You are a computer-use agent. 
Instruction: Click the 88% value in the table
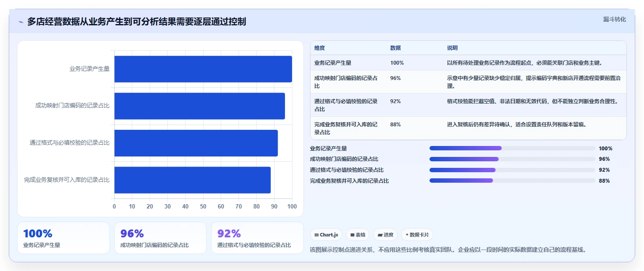pos(395,125)
